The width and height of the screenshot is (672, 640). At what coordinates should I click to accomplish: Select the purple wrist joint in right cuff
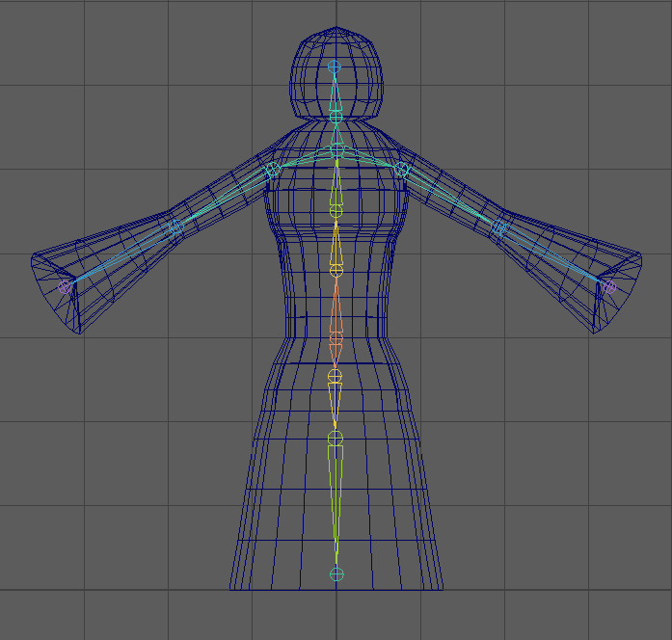(608, 285)
